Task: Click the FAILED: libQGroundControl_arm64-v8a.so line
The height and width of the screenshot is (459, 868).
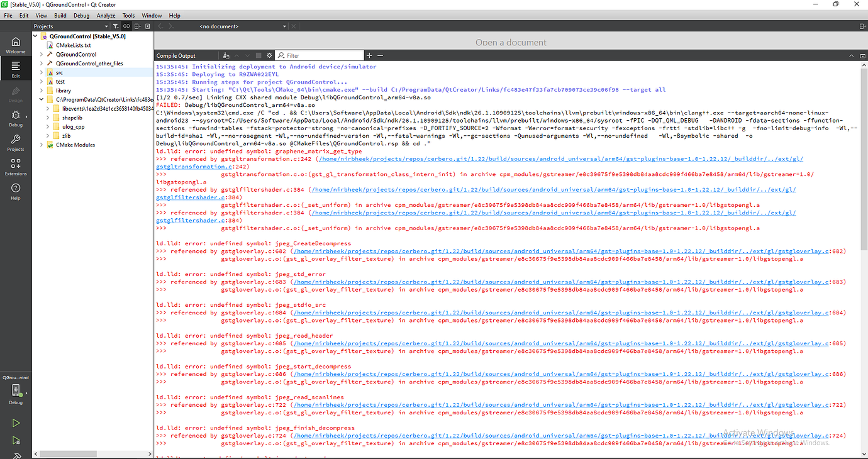Action: click(235, 105)
